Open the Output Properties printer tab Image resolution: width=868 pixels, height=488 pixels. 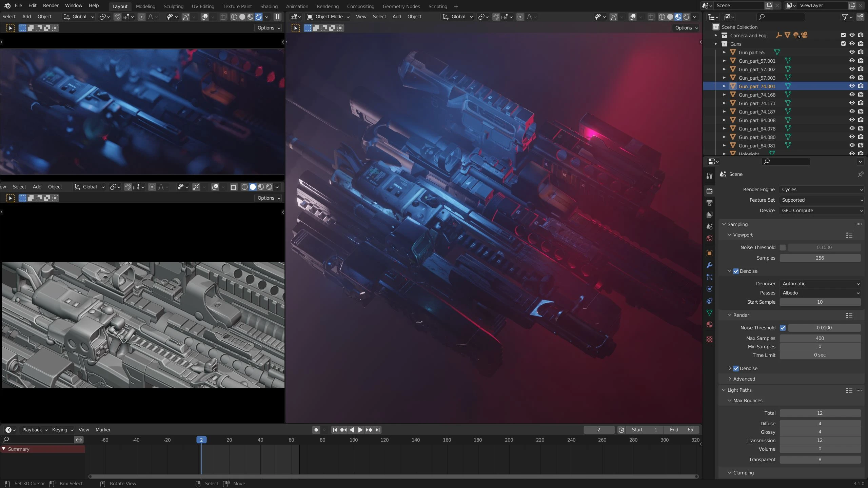point(709,202)
